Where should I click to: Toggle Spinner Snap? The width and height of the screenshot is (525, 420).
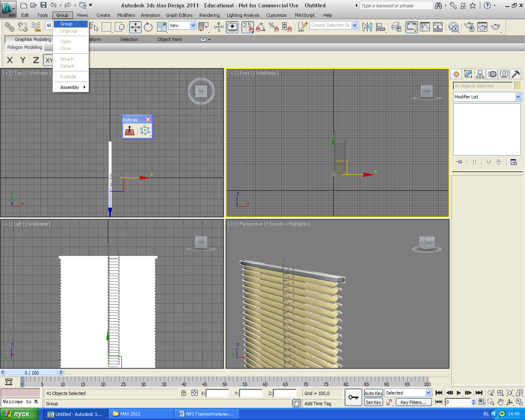tap(287, 27)
